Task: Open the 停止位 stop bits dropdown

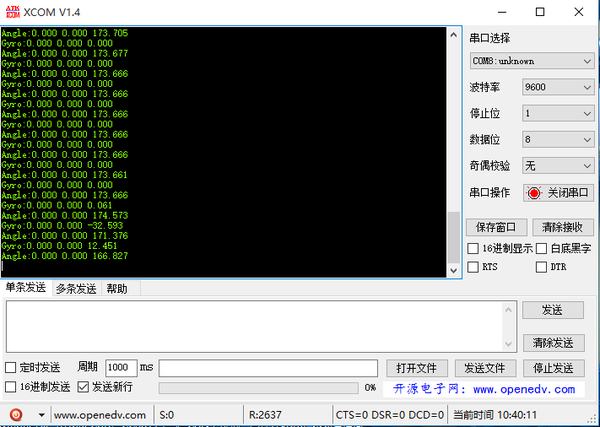Action: 558,114
